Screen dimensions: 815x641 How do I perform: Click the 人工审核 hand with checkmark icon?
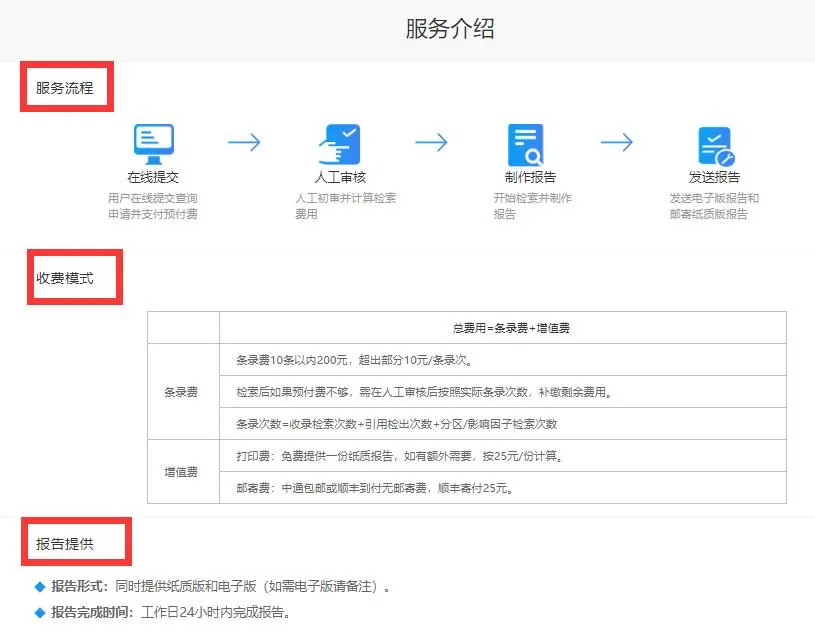pos(338,144)
